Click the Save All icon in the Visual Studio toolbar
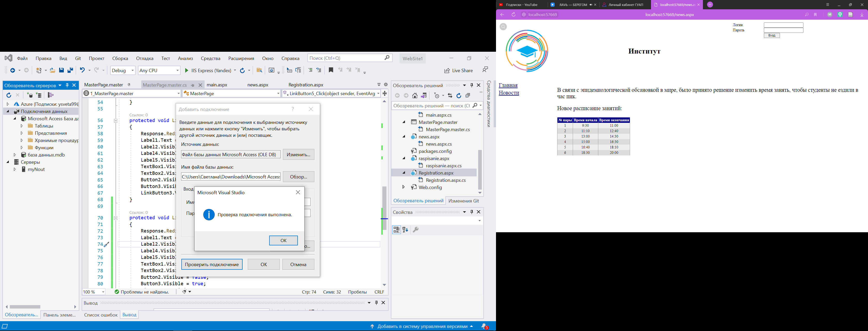 (70, 70)
